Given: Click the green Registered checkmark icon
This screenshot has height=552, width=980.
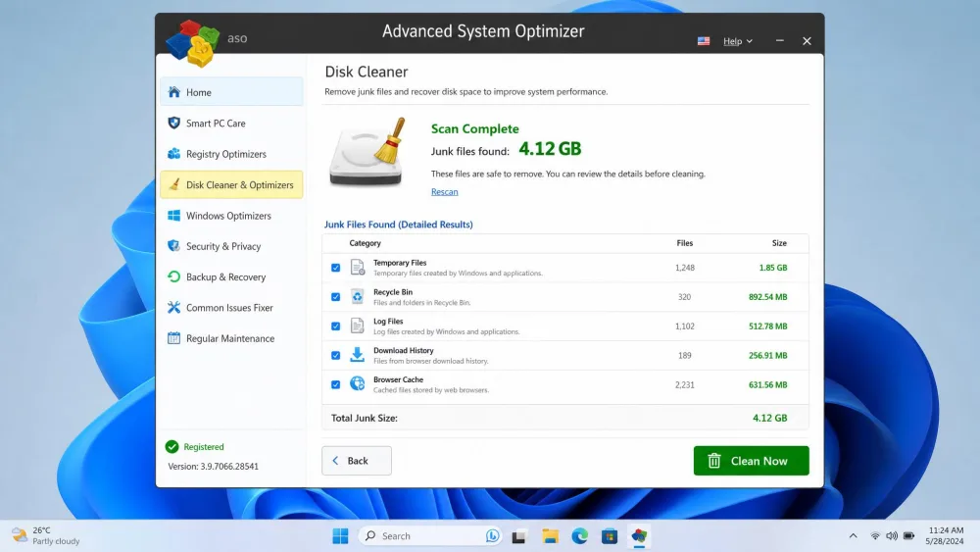Looking at the screenshot, I should [171, 446].
